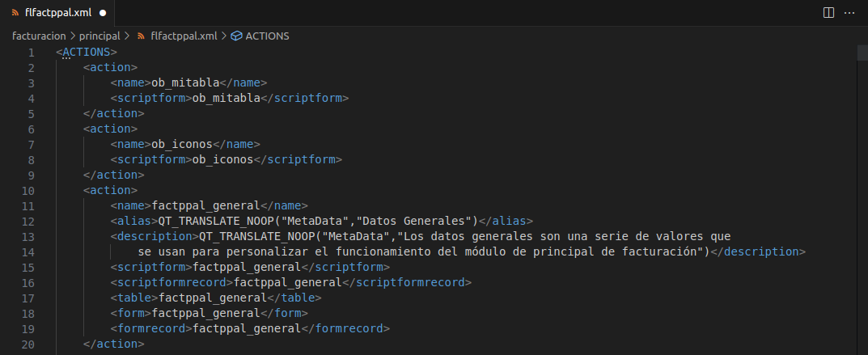
Task: Click the closing scriptformrecord tag on line 16
Action: 407,282
